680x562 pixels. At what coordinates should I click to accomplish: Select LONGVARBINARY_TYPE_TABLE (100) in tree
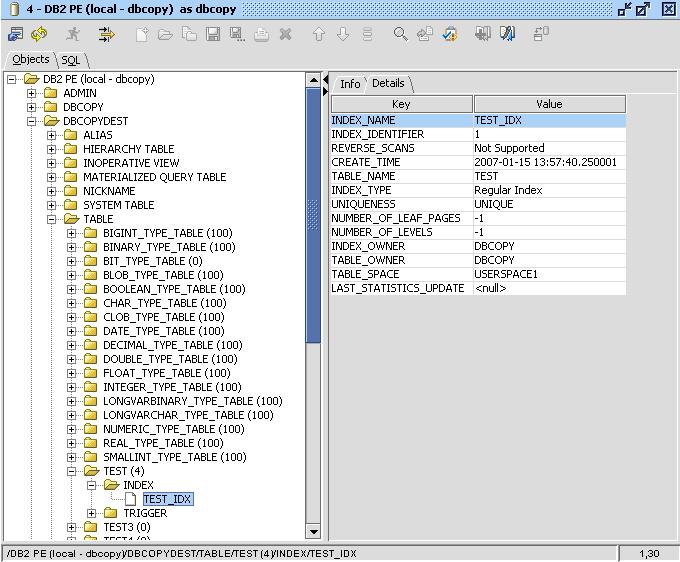click(193, 401)
